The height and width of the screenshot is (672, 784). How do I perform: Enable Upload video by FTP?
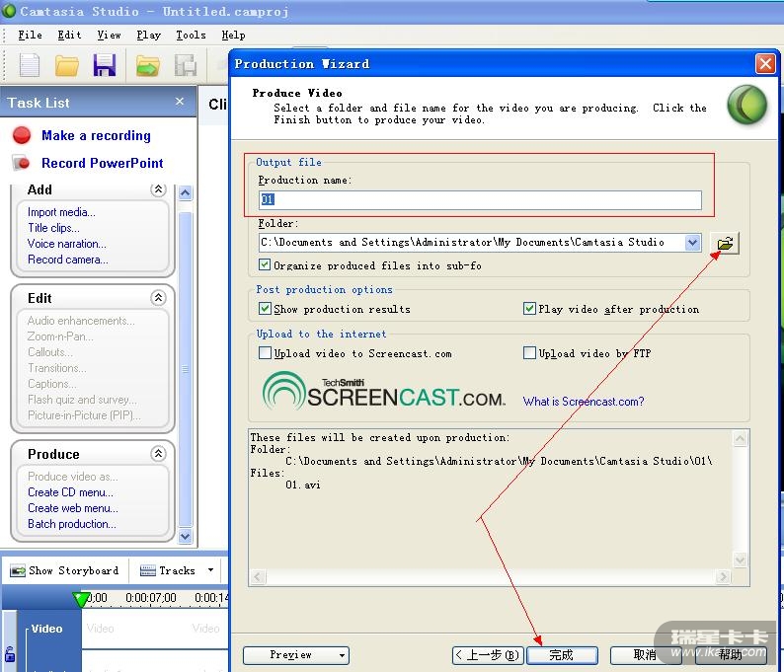pyautogui.click(x=529, y=352)
